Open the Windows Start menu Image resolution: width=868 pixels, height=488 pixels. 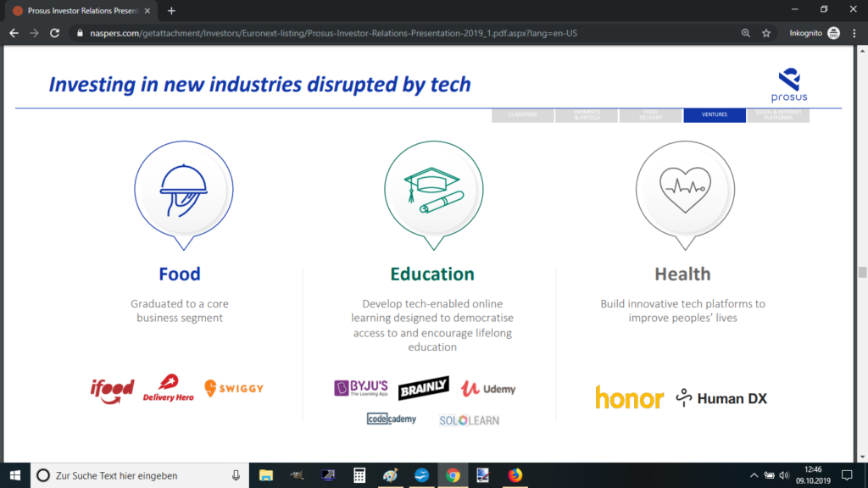click(x=15, y=475)
